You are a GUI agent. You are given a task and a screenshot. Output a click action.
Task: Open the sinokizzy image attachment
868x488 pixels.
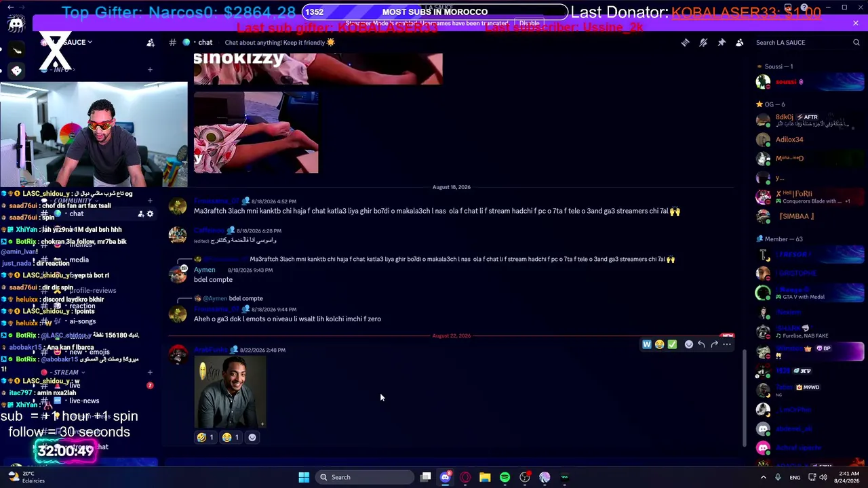(318, 68)
